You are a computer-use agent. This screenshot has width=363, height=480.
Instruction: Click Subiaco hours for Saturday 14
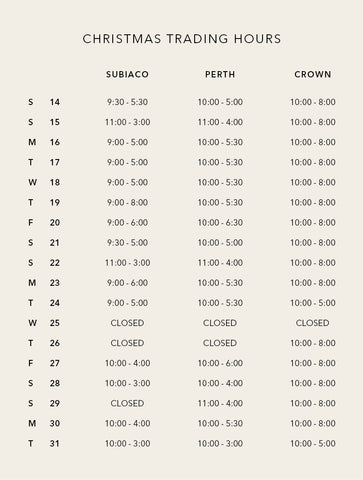[x=127, y=102]
